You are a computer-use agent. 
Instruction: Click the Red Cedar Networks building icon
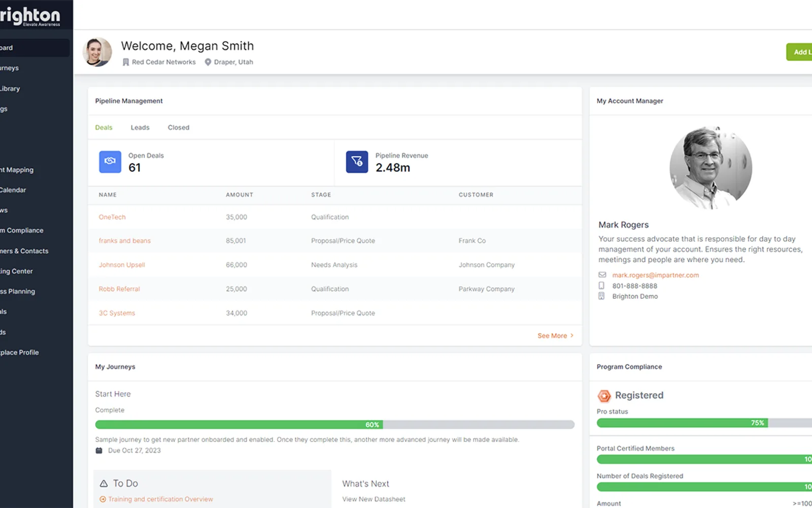pos(125,62)
